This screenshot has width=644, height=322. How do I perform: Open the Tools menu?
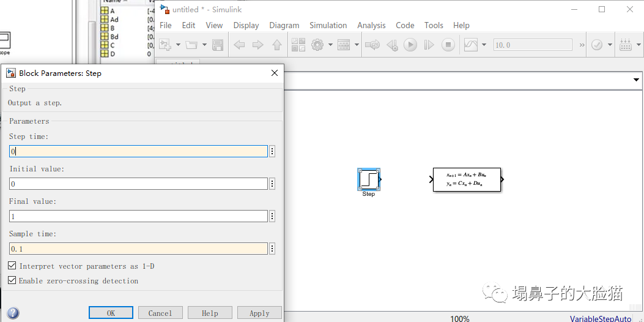[434, 25]
